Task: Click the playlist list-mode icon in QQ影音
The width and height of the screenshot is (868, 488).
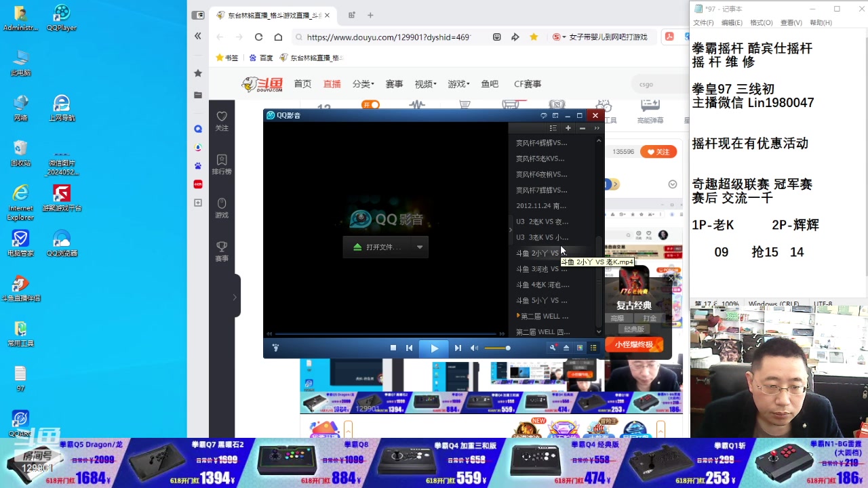Action: [553, 128]
